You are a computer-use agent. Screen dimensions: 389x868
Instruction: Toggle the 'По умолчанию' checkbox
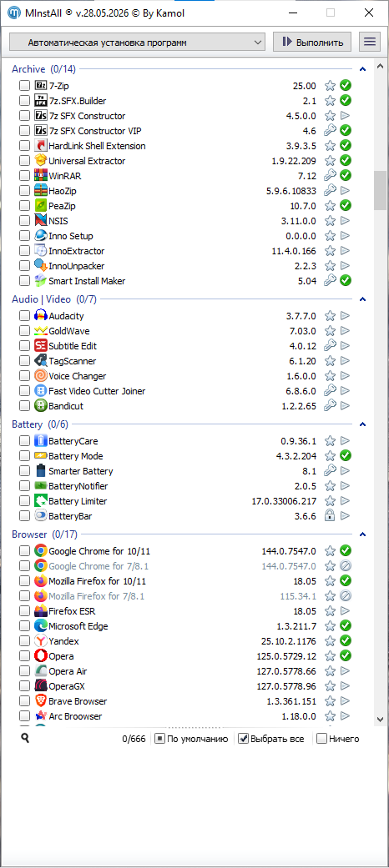click(x=159, y=739)
